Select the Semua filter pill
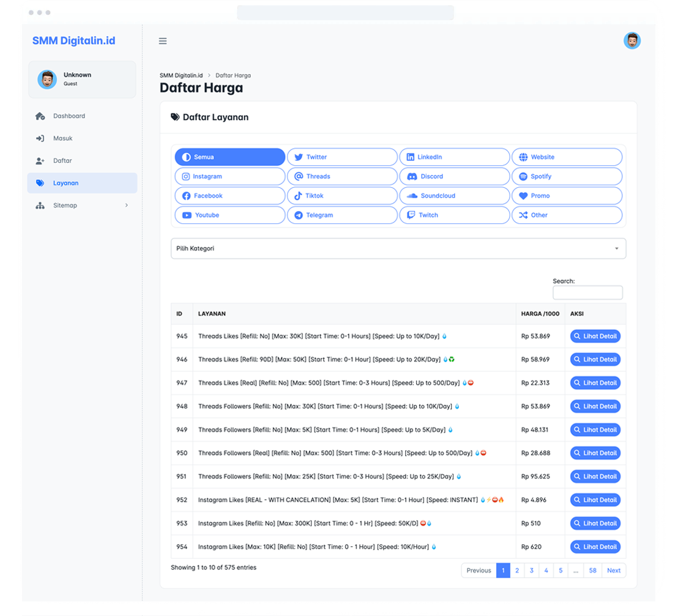678x616 pixels. 229,157
